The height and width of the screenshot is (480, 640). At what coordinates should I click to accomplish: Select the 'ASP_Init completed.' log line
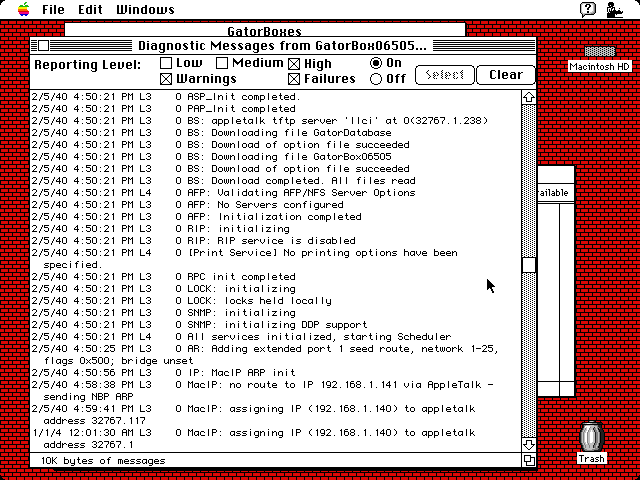point(276,97)
